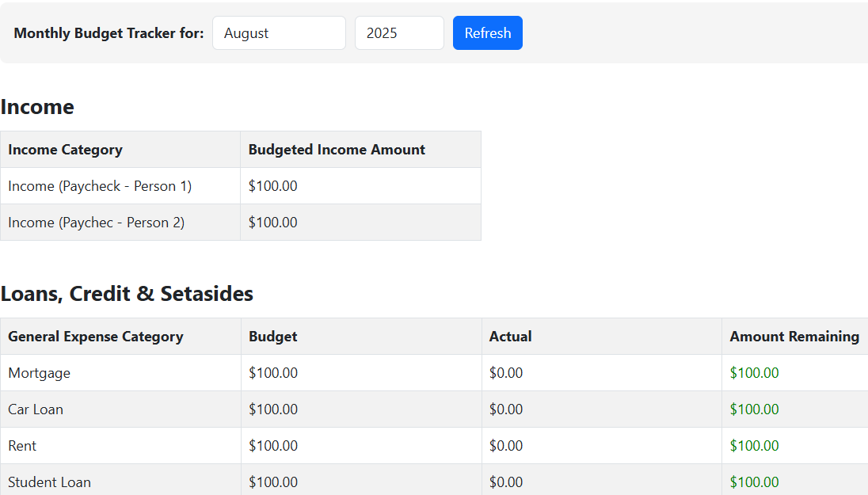Select the 2025 year field
The height and width of the screenshot is (495, 868).
pos(399,32)
